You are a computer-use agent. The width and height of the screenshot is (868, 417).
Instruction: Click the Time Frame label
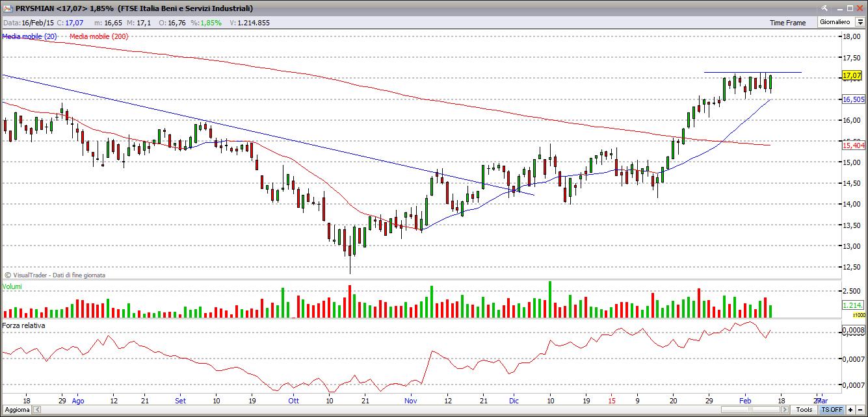[x=787, y=23]
